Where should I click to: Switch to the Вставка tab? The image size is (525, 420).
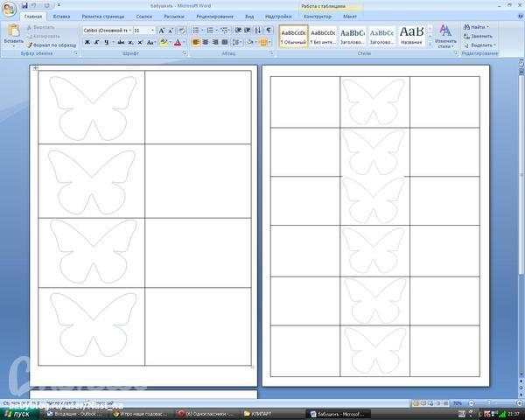(61, 16)
